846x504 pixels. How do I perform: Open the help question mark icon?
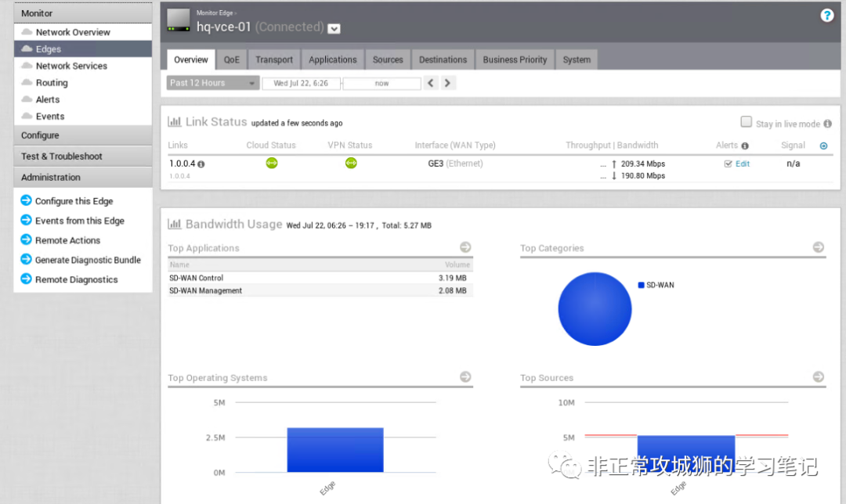826,16
